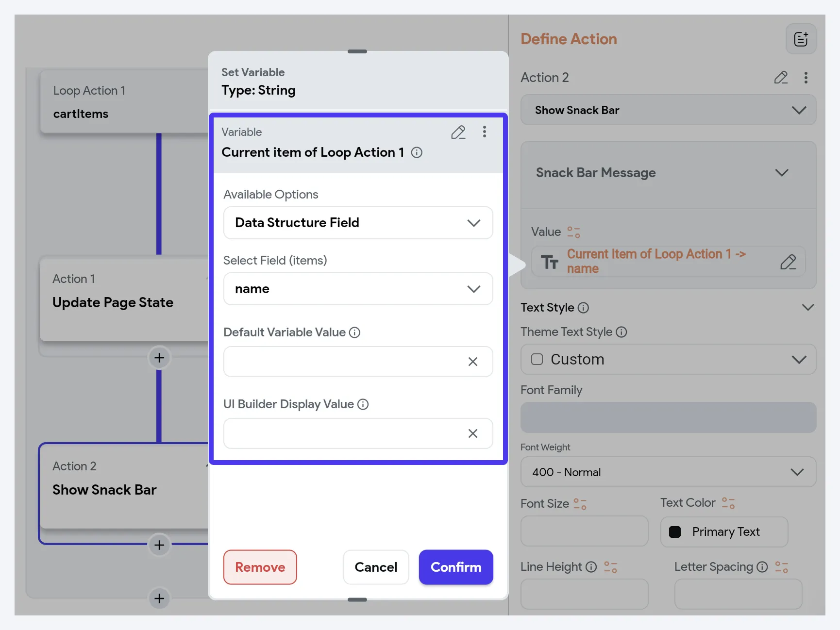840x630 pixels.
Task: Collapse the Snack Bar Message section
Action: (x=782, y=173)
